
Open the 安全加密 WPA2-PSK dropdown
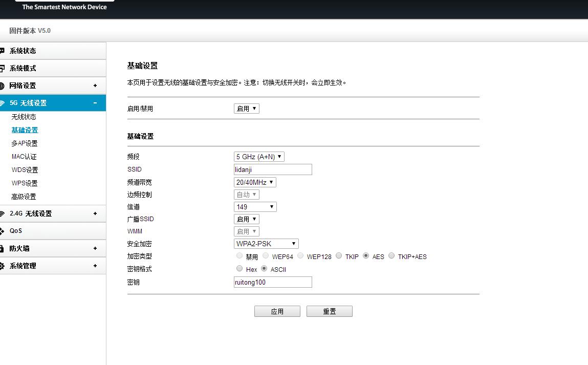266,243
